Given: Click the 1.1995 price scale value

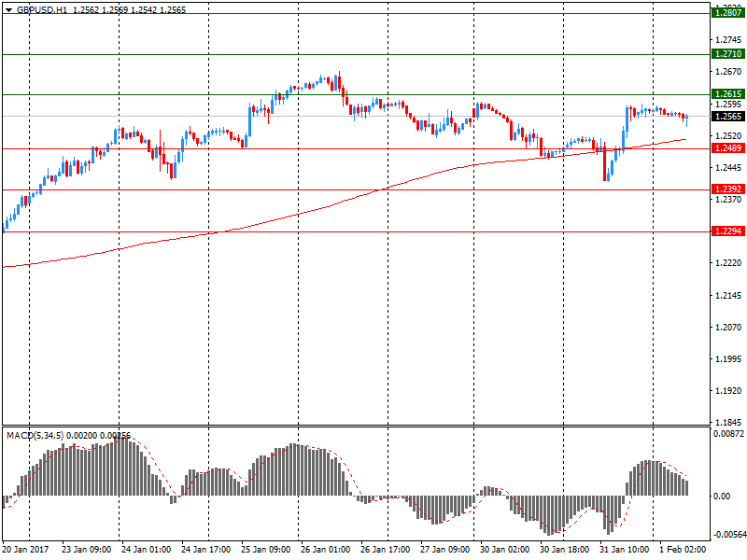Looking at the screenshot, I should (728, 359).
